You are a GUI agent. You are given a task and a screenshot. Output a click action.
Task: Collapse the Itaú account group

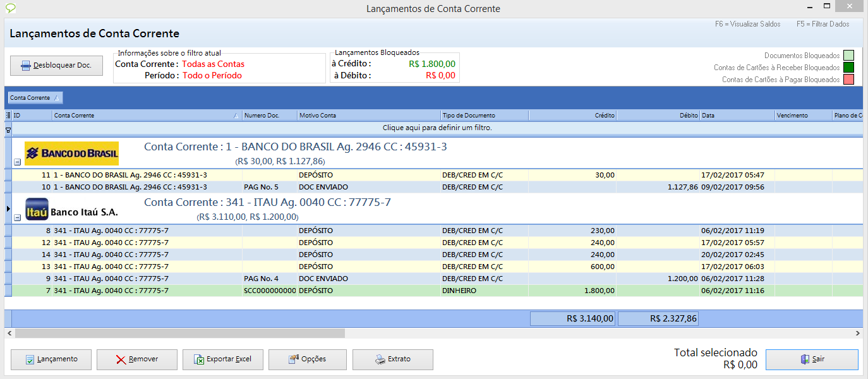(x=17, y=217)
